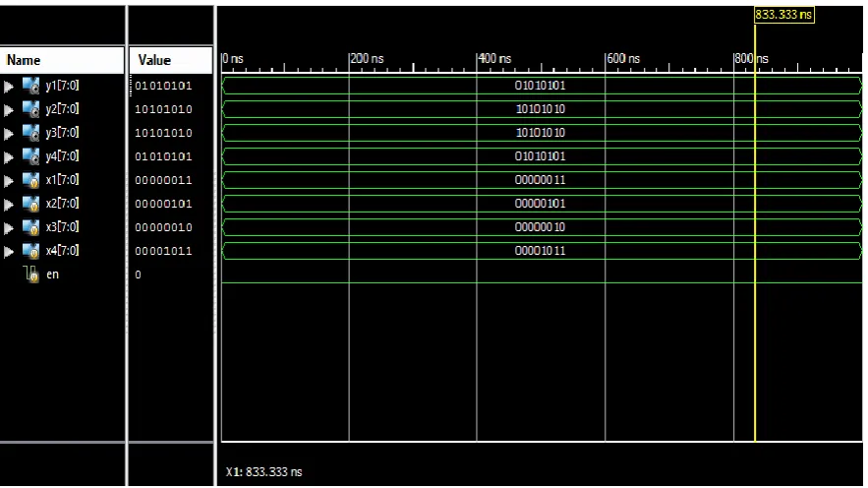Expand the y2[7:0] bus signal
The width and height of the screenshot is (868, 488).
[8, 110]
